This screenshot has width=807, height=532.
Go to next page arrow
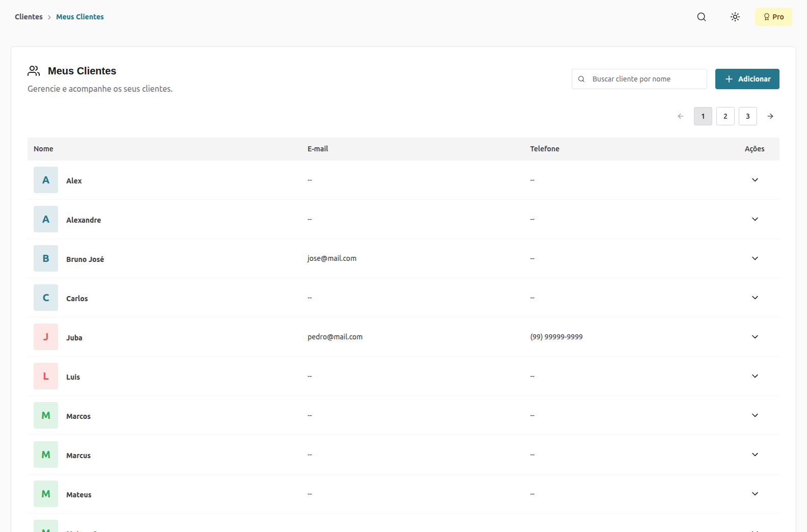[x=770, y=116]
